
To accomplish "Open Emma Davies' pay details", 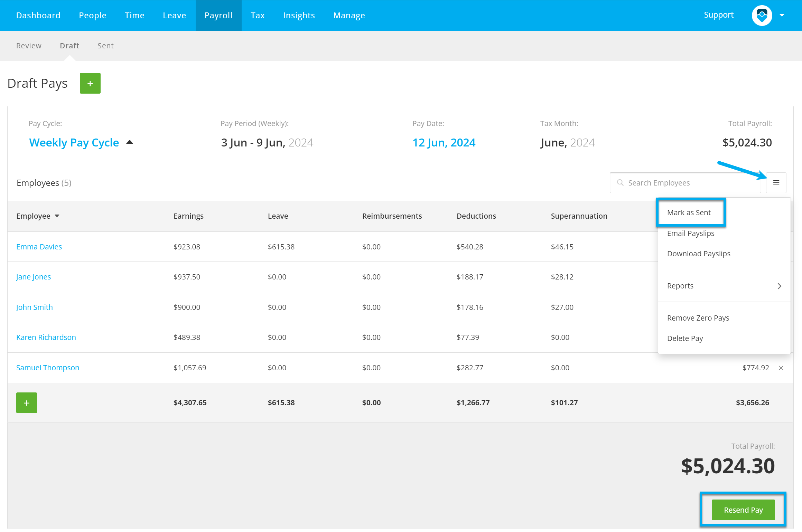I will (x=39, y=247).
